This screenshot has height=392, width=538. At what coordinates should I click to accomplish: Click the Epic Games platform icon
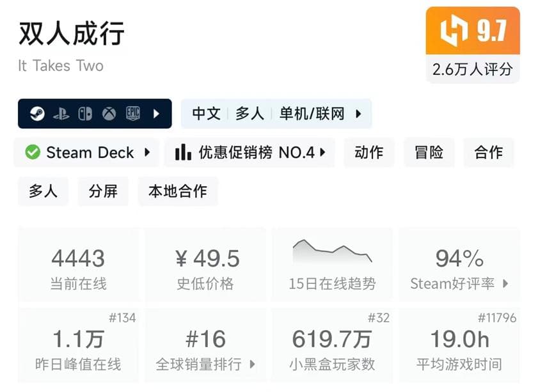[x=133, y=114]
